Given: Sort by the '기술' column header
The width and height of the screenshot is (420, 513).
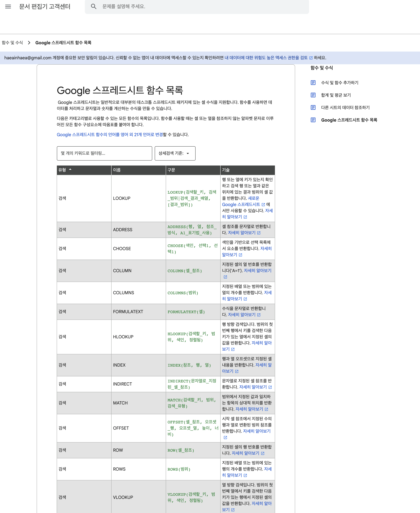Looking at the screenshot, I should pyautogui.click(x=247, y=170).
